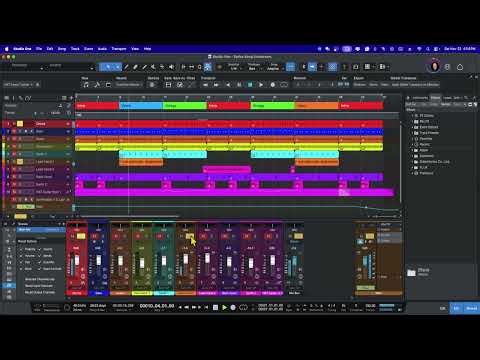Select the Paint tool
Viewport: 480px width, 360px height.
144,67
